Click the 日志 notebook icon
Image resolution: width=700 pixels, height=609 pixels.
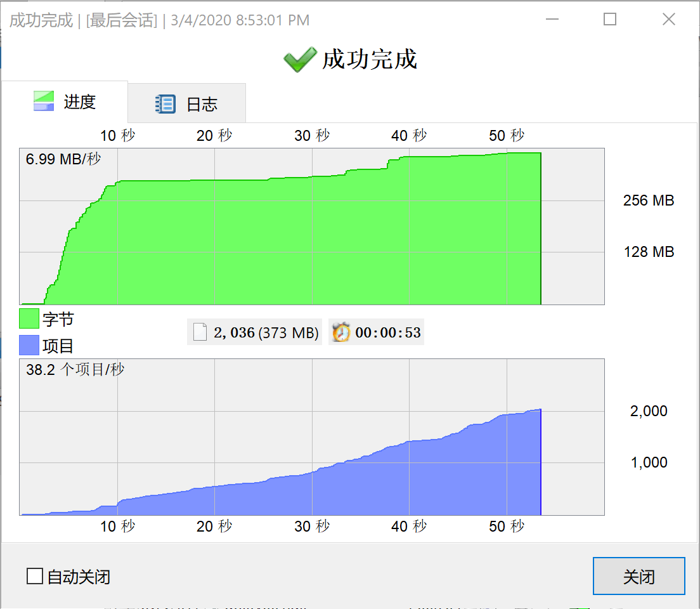tap(165, 104)
